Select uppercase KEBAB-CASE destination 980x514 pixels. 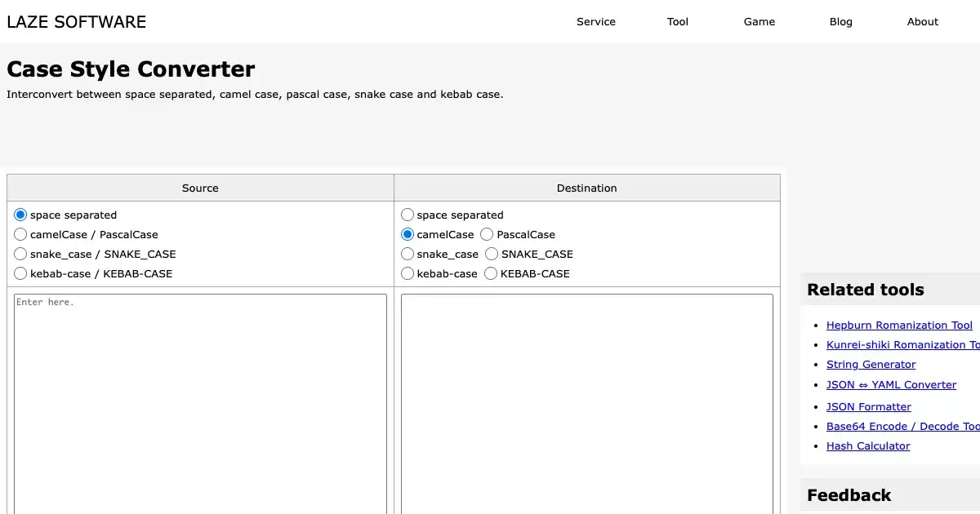(491, 273)
